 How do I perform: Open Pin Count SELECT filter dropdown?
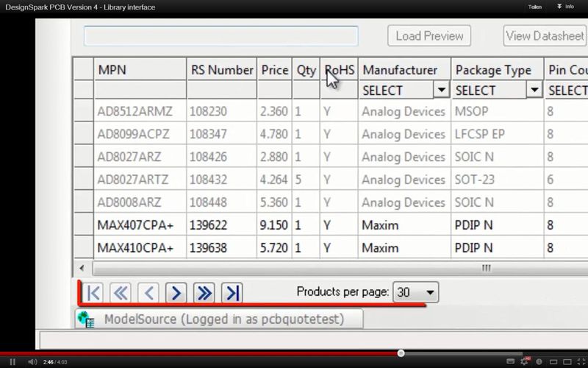pos(567,91)
